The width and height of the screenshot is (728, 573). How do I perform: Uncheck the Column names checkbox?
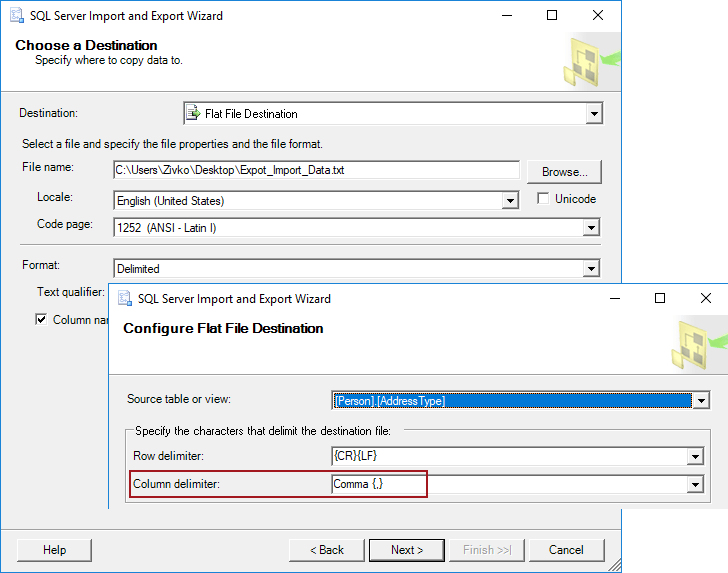[x=41, y=319]
